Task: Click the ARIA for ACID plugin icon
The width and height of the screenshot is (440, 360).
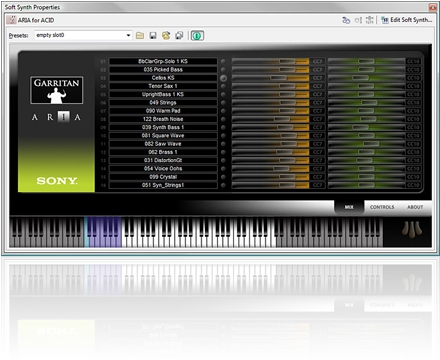Action: [12, 20]
